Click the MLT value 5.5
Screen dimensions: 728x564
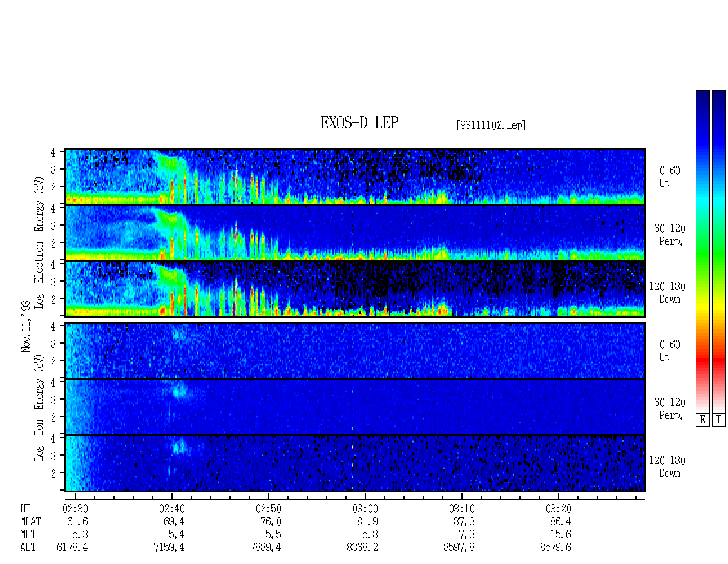pos(273,535)
